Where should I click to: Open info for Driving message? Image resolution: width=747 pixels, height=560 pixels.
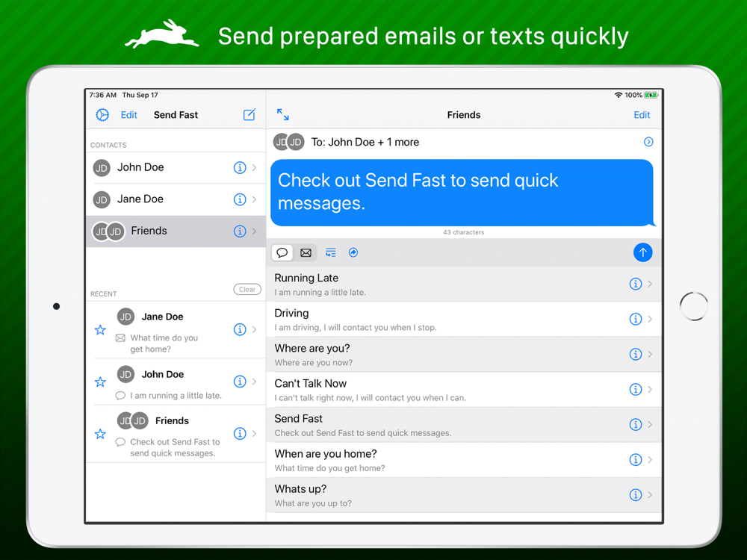(x=636, y=319)
